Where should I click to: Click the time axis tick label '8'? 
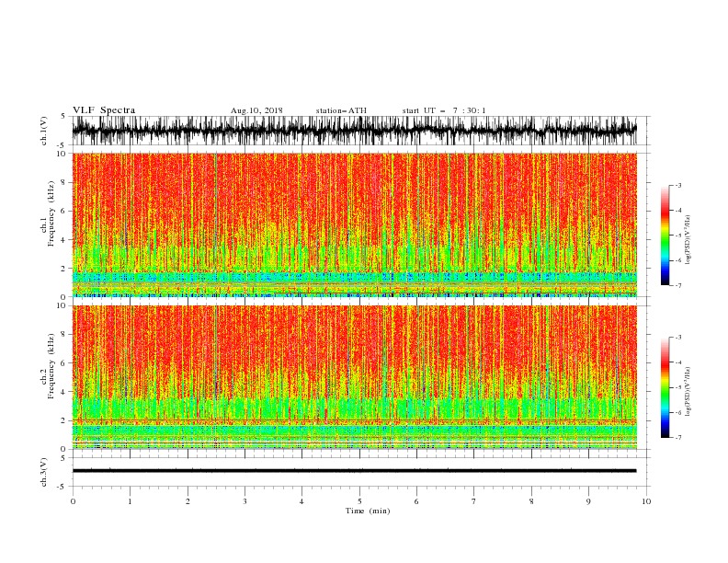tap(531, 501)
